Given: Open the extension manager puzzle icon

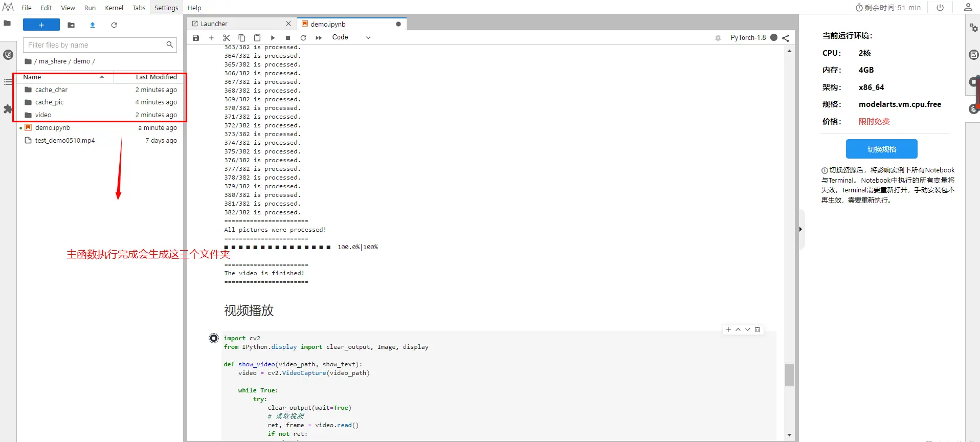Looking at the screenshot, I should 8,109.
